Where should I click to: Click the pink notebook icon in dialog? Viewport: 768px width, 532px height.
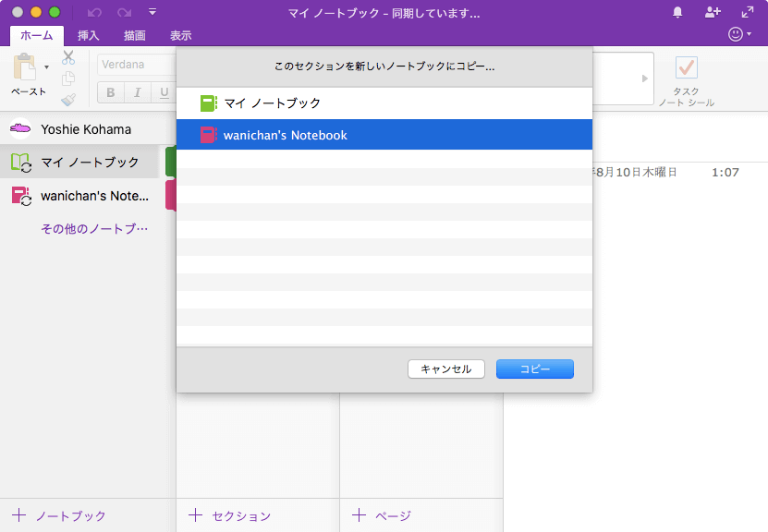tap(209, 135)
